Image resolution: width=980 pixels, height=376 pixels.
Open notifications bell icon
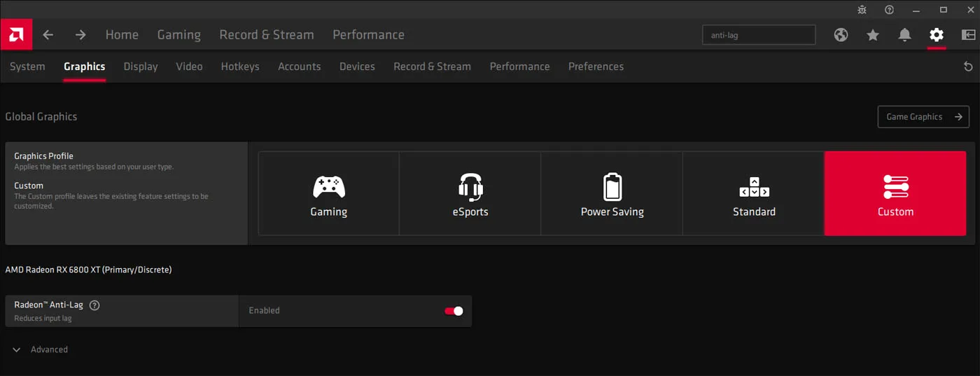904,35
